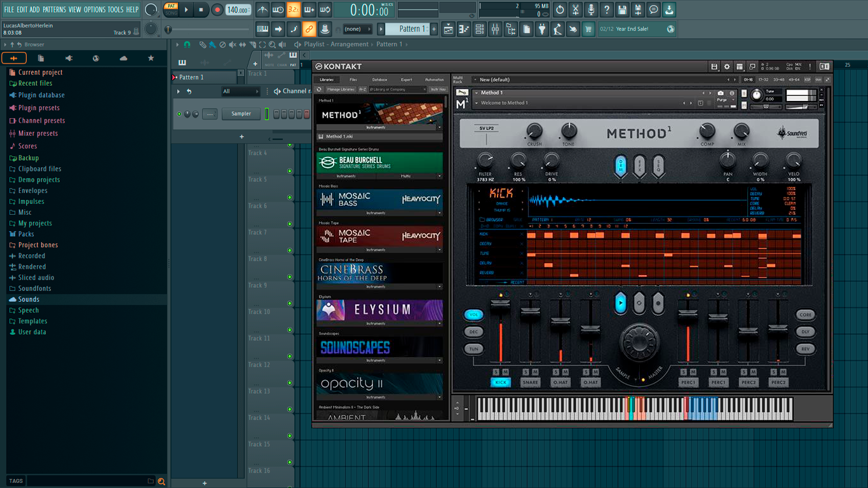This screenshot has width=868, height=488.
Task: Toggle the REV effect button
Action: 805,349
